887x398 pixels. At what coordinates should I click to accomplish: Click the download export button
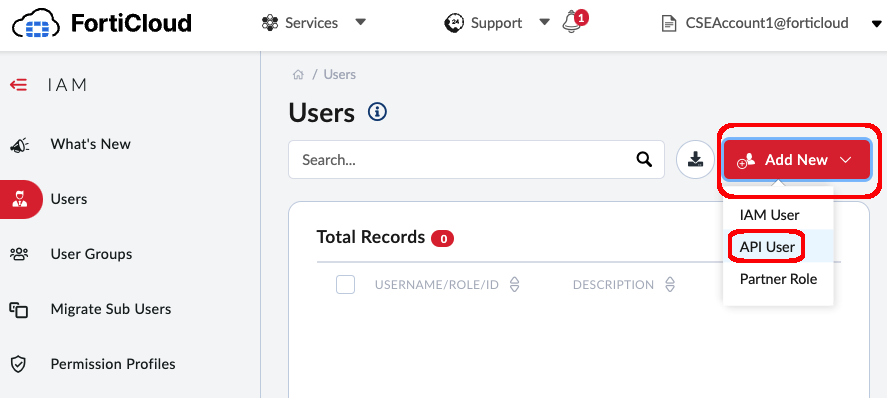point(696,160)
